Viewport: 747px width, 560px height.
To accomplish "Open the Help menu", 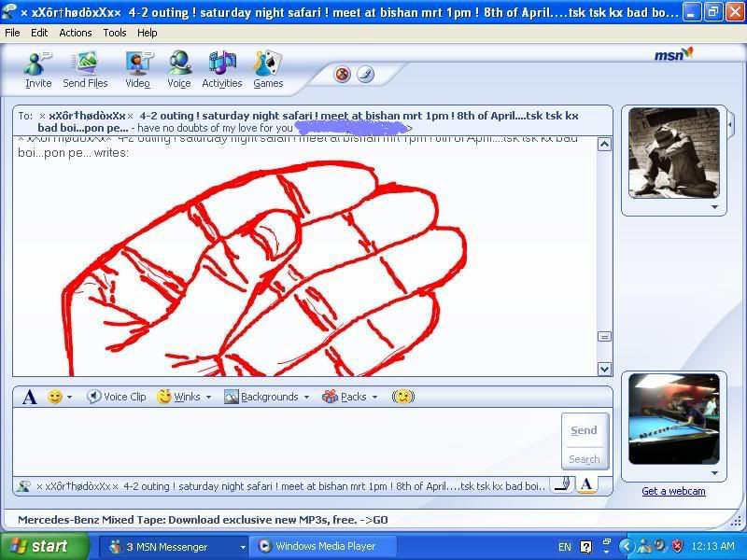I will pyautogui.click(x=148, y=33).
